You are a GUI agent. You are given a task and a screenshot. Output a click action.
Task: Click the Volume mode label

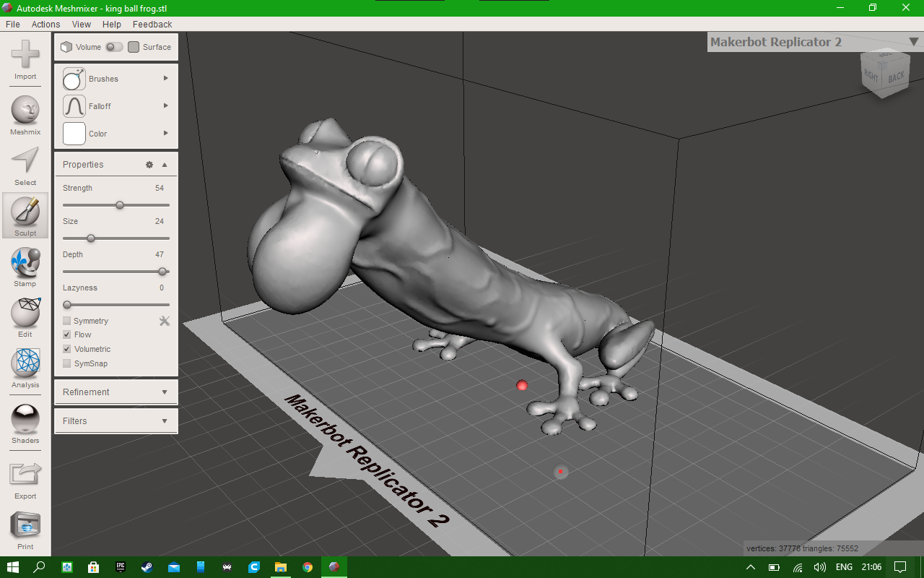point(89,47)
